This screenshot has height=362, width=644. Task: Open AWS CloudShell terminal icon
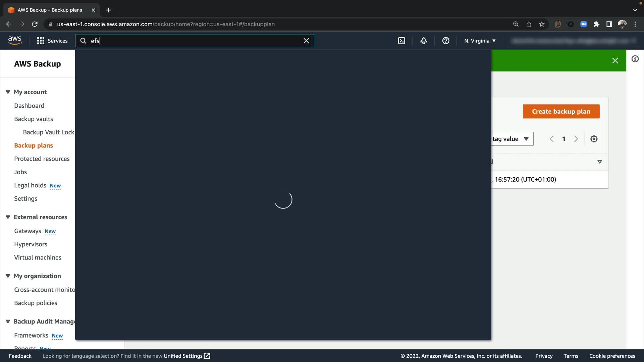coord(401,41)
